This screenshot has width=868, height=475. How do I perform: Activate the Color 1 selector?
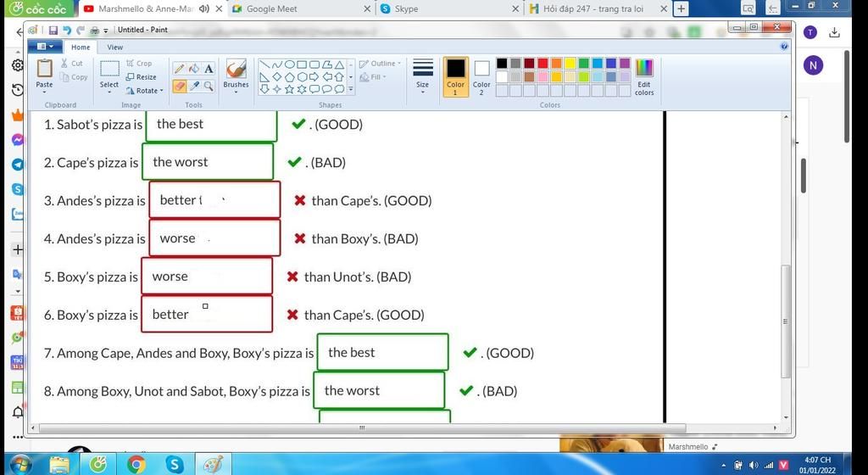(455, 77)
